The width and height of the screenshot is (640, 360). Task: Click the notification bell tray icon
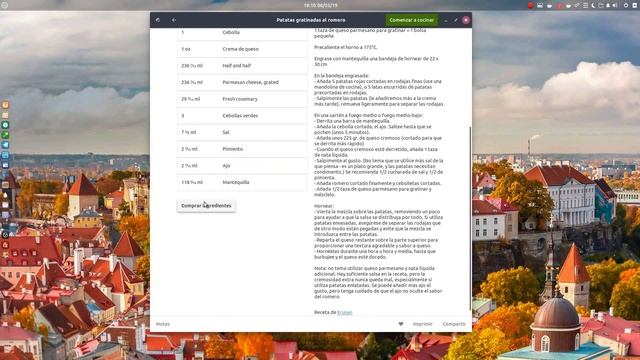click(x=608, y=5)
